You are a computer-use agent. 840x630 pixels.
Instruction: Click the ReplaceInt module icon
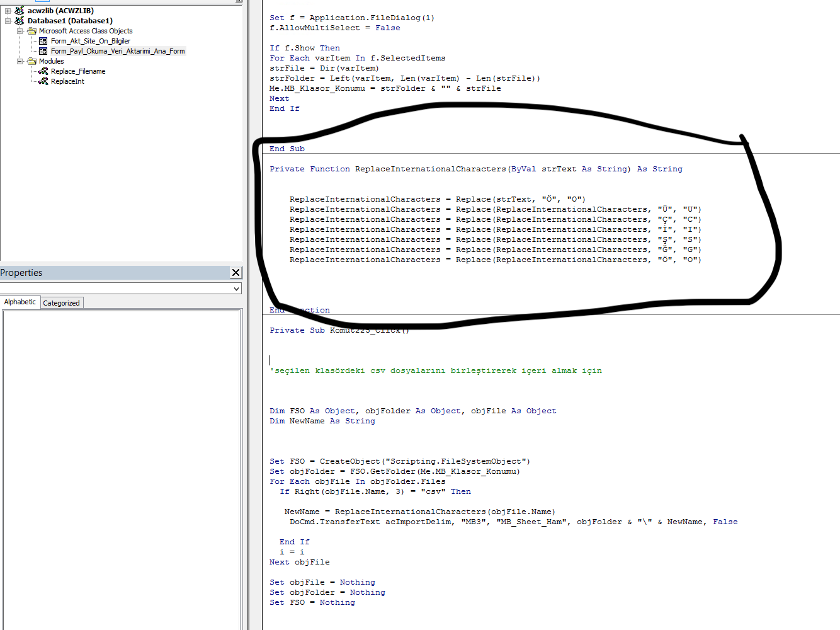tap(43, 81)
